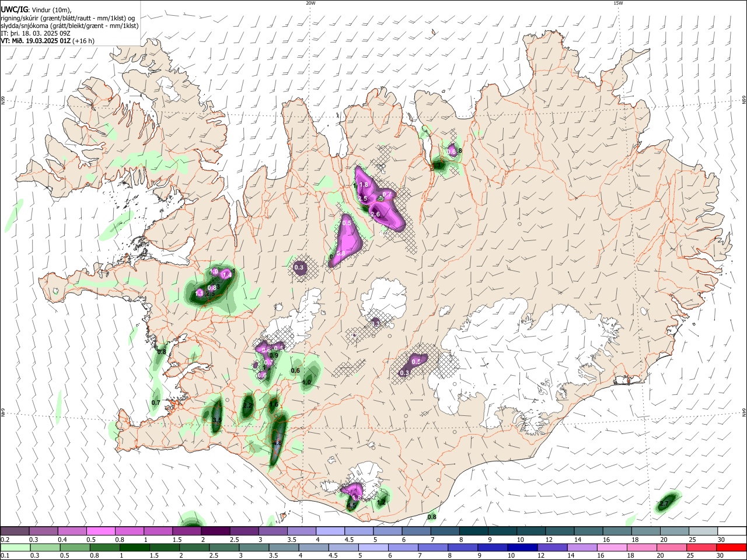Screen dimensions: 747x560
Task: Select the darkest purple 2–2.5 snow legend swatch
Action: pyautogui.click(x=215, y=531)
